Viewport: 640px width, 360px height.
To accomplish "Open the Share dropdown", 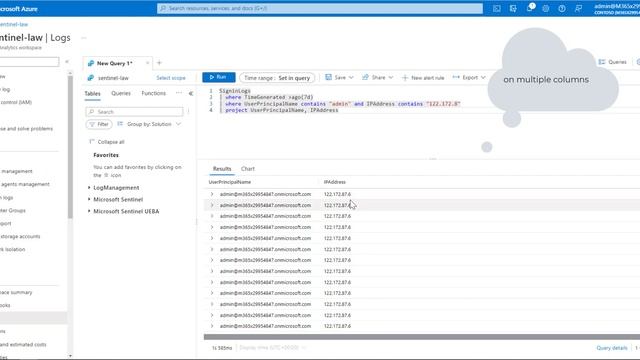I will coord(377,77).
